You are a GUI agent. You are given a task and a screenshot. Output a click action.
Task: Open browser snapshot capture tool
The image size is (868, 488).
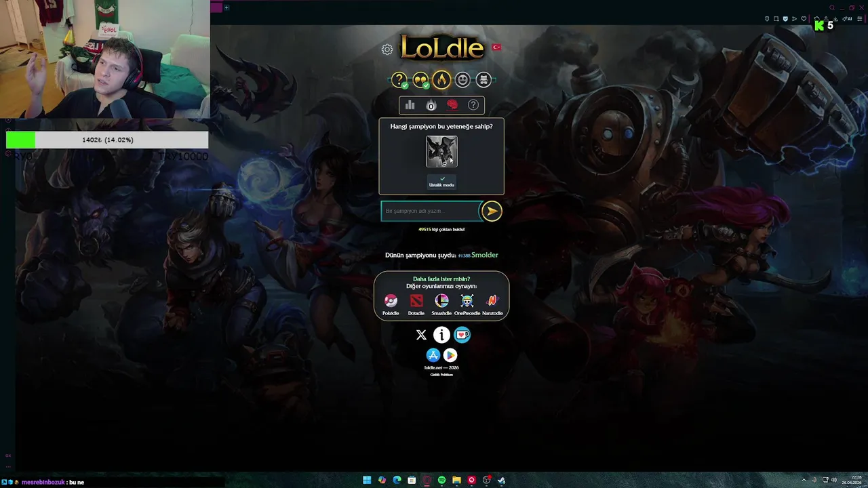(776, 19)
